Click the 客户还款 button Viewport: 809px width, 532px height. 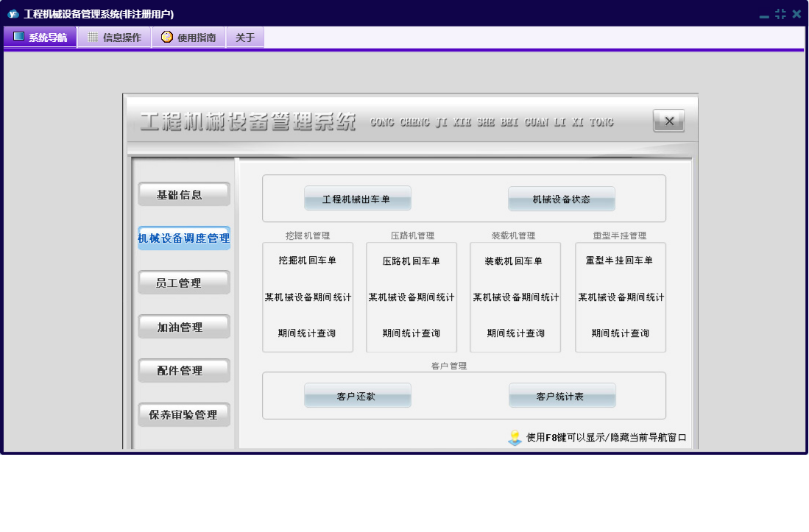point(357,396)
